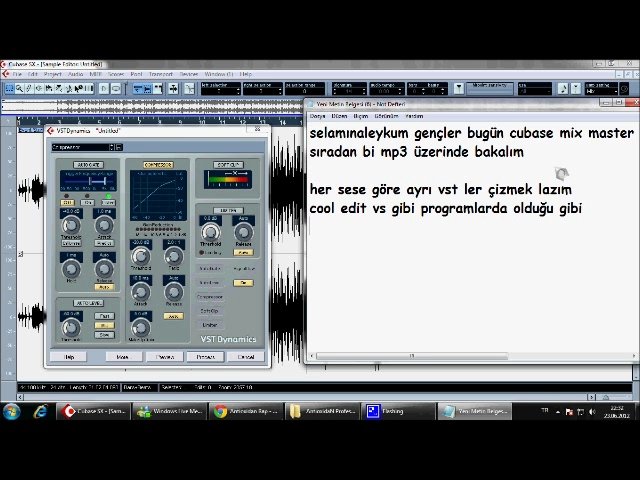Open the Flashing app from taskbar
This screenshot has width=640, height=480.
pyautogui.click(x=399, y=411)
